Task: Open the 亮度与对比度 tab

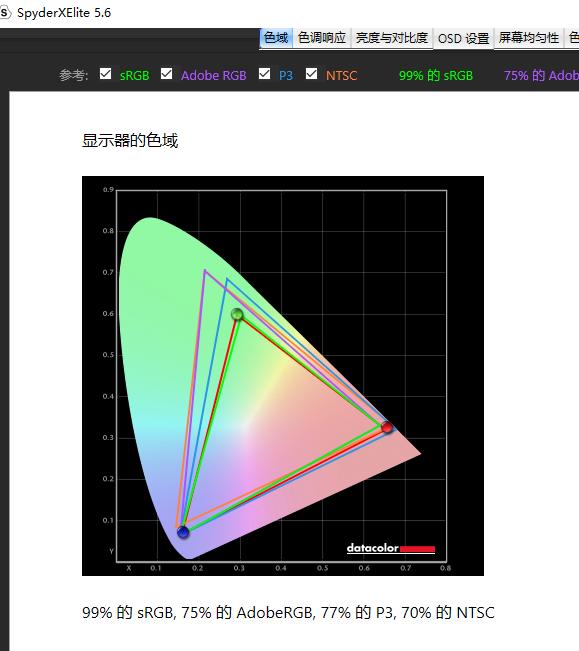Action: (x=392, y=38)
